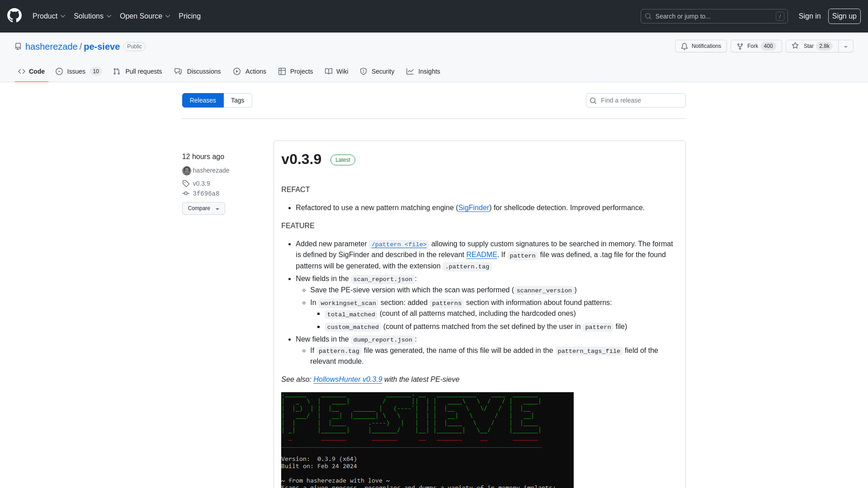Viewport: 868px width, 488px height.
Task: Switch to the Projects tab
Action: [x=296, y=71]
